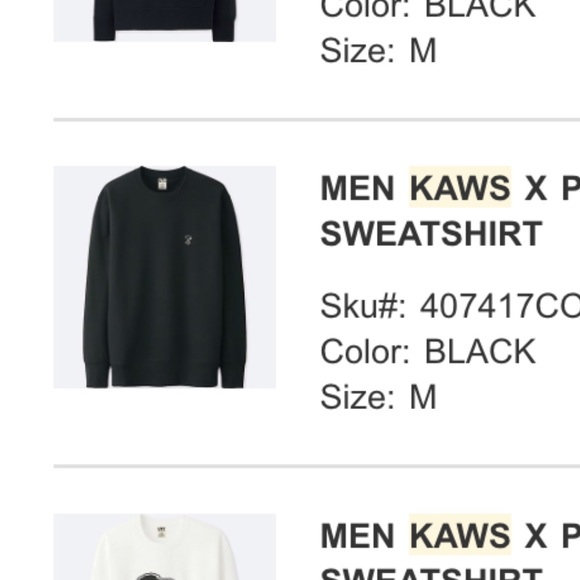Click the SWEATSHIRT text under middle title
This screenshot has width=580, height=580.
(431, 233)
